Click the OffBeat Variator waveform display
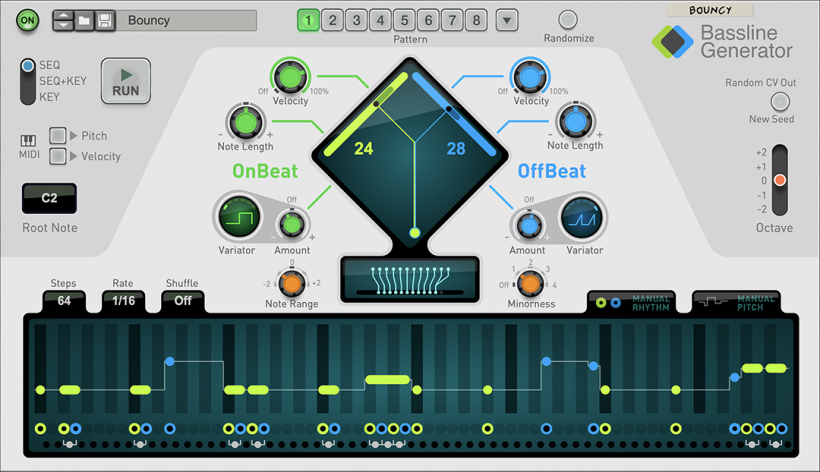Screen dimensions: 820x472 point(583,217)
